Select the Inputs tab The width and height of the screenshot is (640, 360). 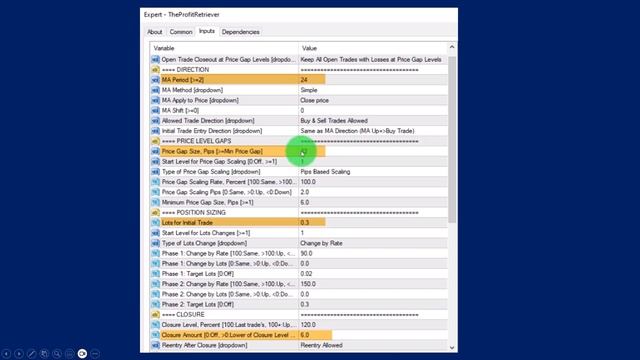click(x=207, y=31)
